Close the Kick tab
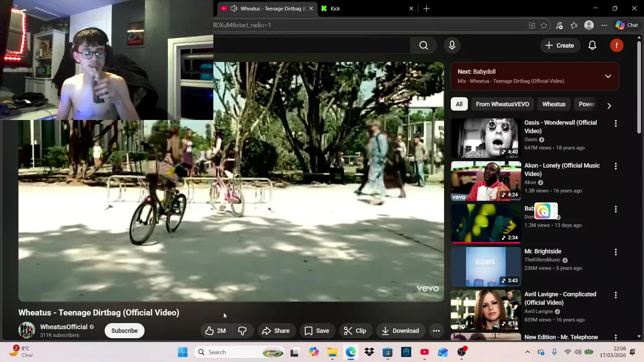The width and height of the screenshot is (644, 362). [411, 9]
